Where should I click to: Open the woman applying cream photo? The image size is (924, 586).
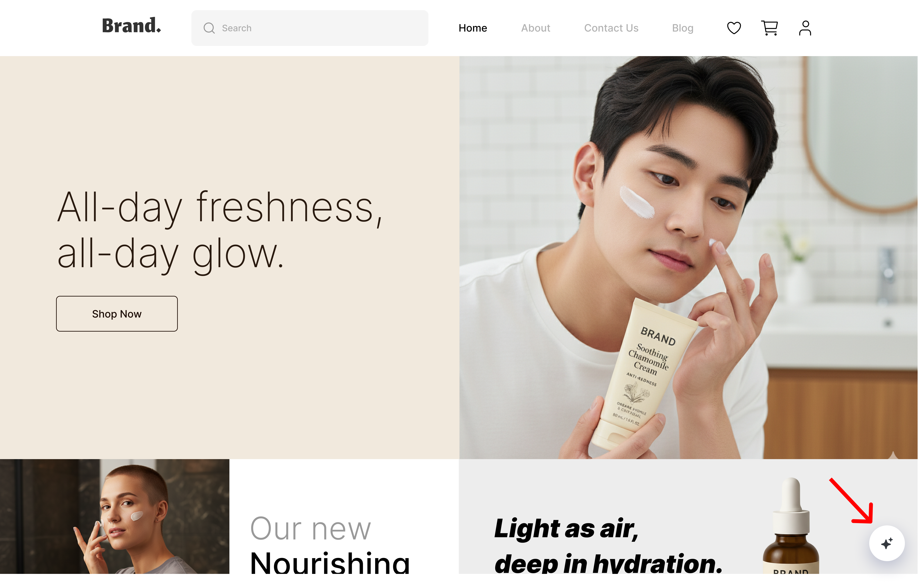[115, 516]
